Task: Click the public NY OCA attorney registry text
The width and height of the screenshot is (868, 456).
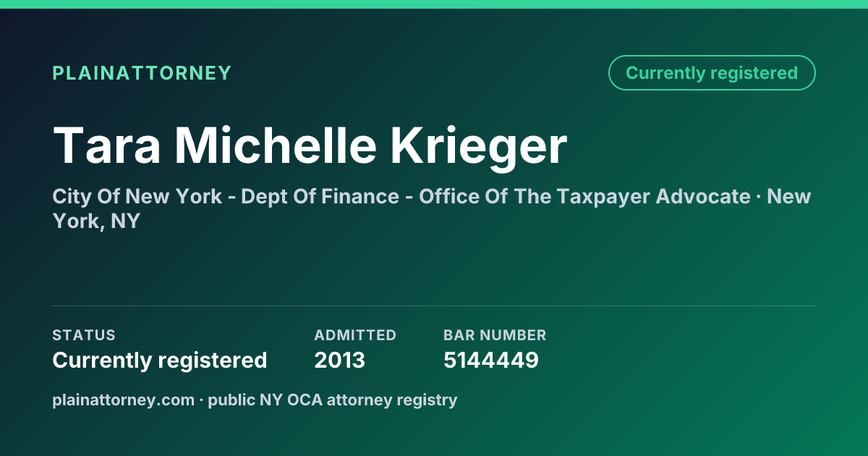Action: click(x=333, y=400)
